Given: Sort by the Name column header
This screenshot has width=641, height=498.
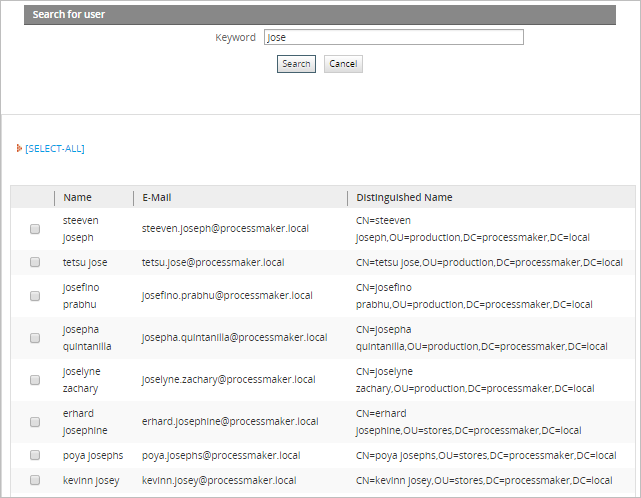Looking at the screenshot, I should click(77, 197).
